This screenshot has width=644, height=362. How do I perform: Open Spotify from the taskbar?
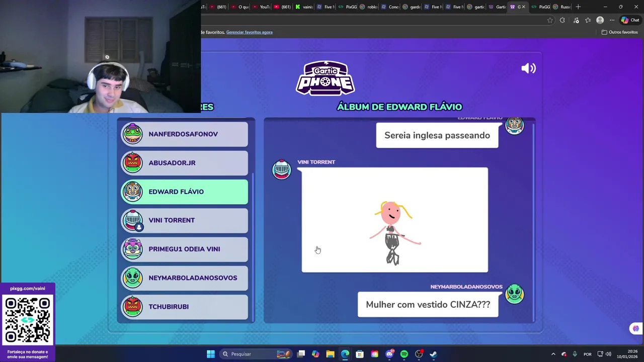tap(404, 354)
